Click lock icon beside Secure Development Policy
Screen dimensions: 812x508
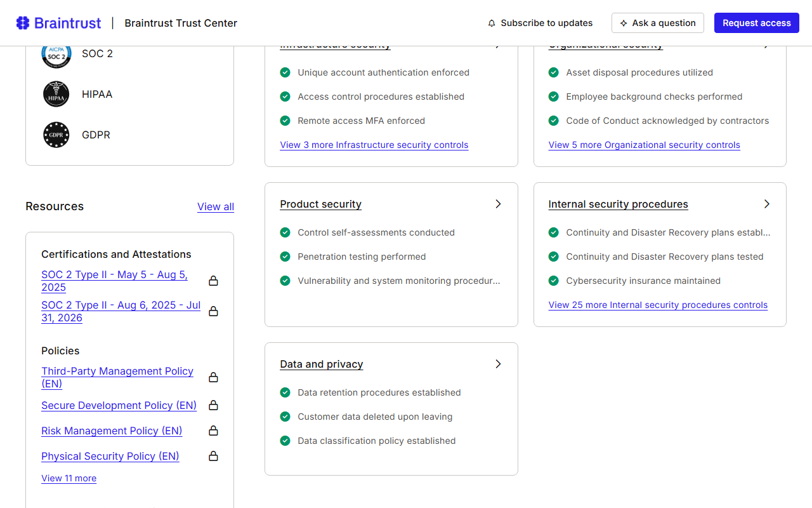214,405
